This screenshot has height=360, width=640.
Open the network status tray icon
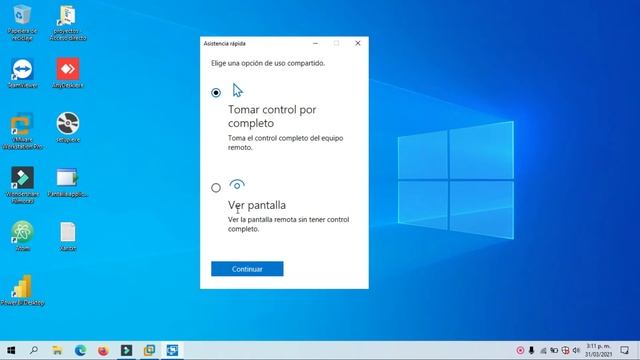(543, 350)
